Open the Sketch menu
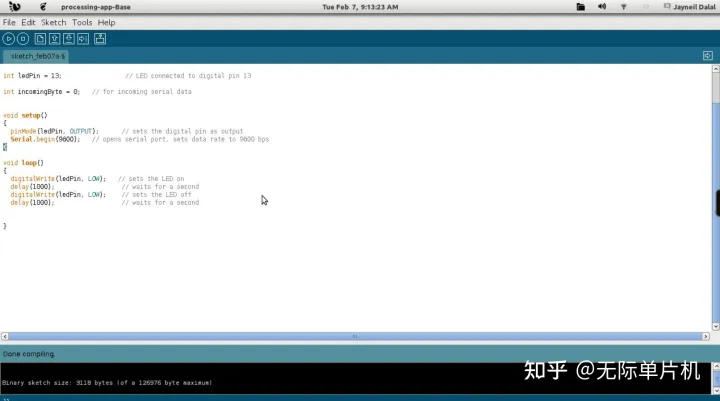The height and width of the screenshot is (401, 720). pyautogui.click(x=53, y=23)
